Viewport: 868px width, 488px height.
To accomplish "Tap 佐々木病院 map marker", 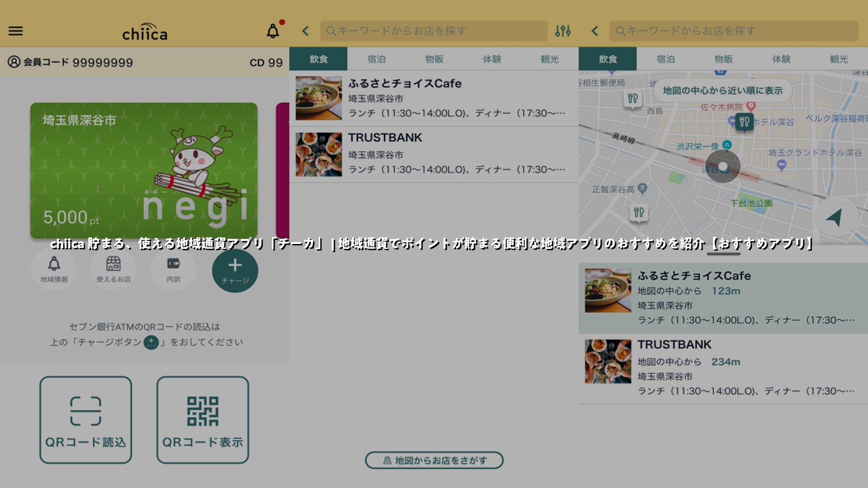I will (751, 107).
